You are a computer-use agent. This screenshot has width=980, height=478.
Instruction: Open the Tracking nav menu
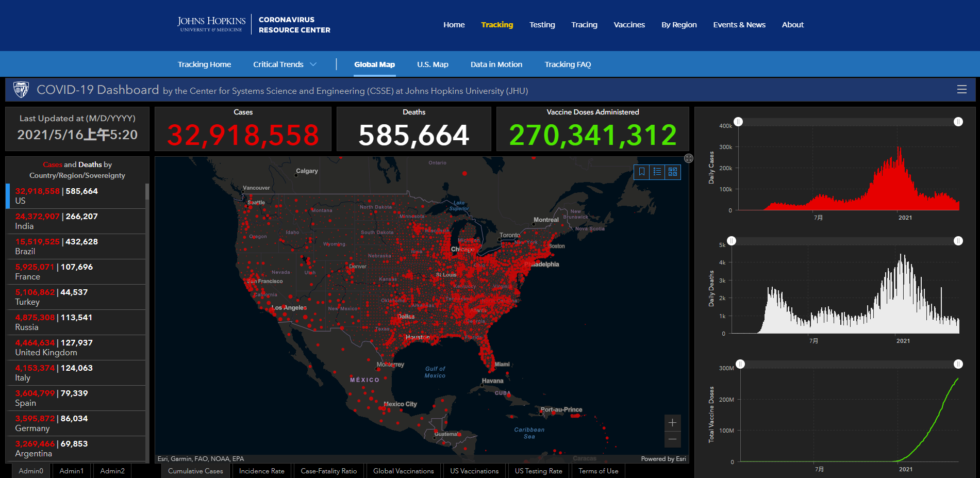tap(497, 25)
